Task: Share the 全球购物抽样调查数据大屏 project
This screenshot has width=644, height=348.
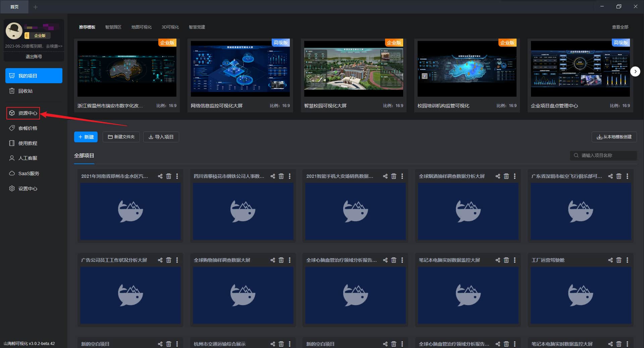Action: [x=273, y=260]
